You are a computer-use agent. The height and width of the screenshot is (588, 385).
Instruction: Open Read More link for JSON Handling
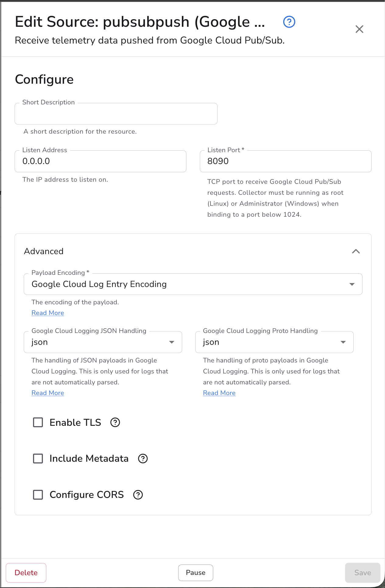tap(48, 393)
